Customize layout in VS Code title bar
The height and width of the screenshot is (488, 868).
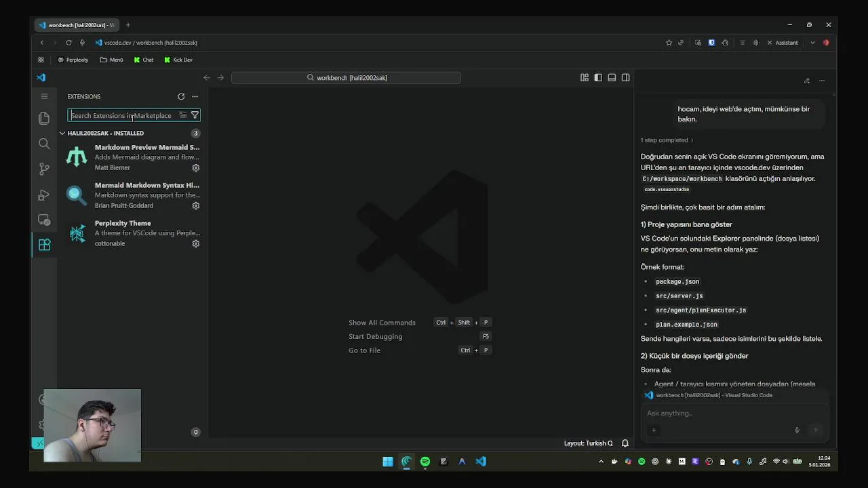[x=585, y=77]
